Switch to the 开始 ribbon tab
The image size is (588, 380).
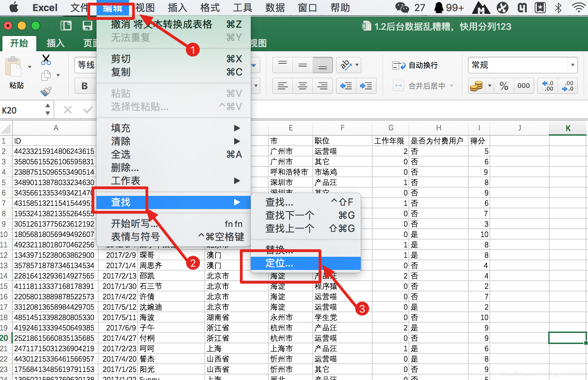[19, 43]
